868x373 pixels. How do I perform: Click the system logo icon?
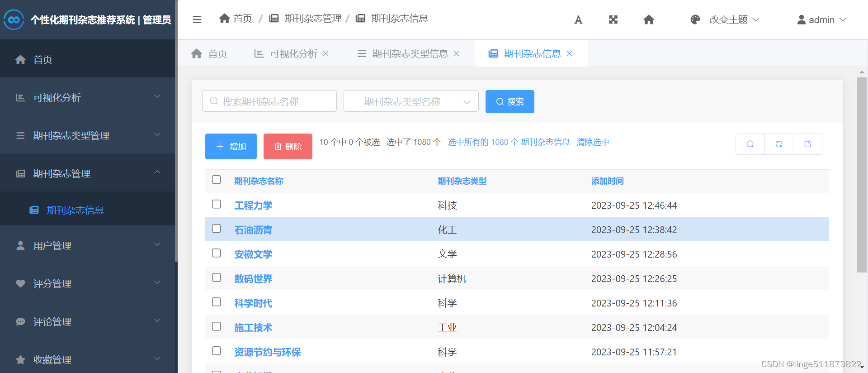[x=14, y=19]
